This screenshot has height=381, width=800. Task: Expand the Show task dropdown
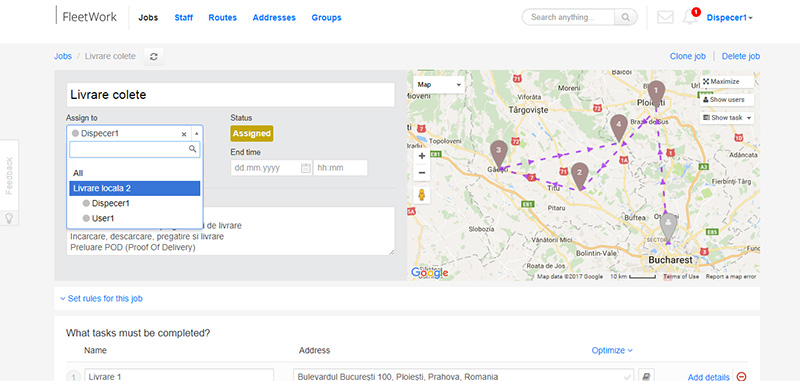pyautogui.click(x=727, y=118)
